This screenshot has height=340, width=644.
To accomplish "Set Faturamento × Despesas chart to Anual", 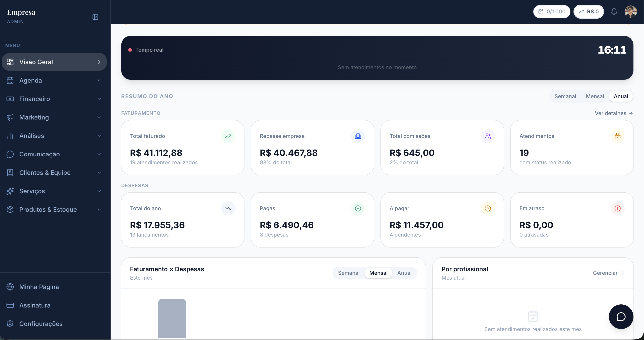I will point(404,273).
